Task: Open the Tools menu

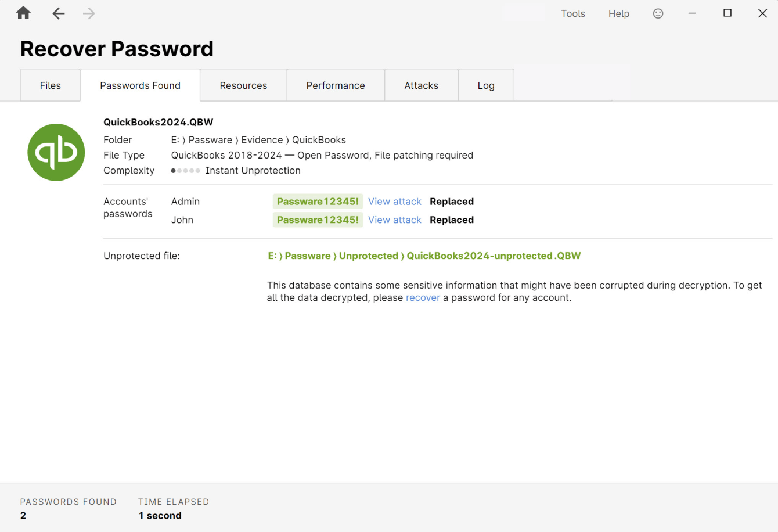Action: point(573,13)
